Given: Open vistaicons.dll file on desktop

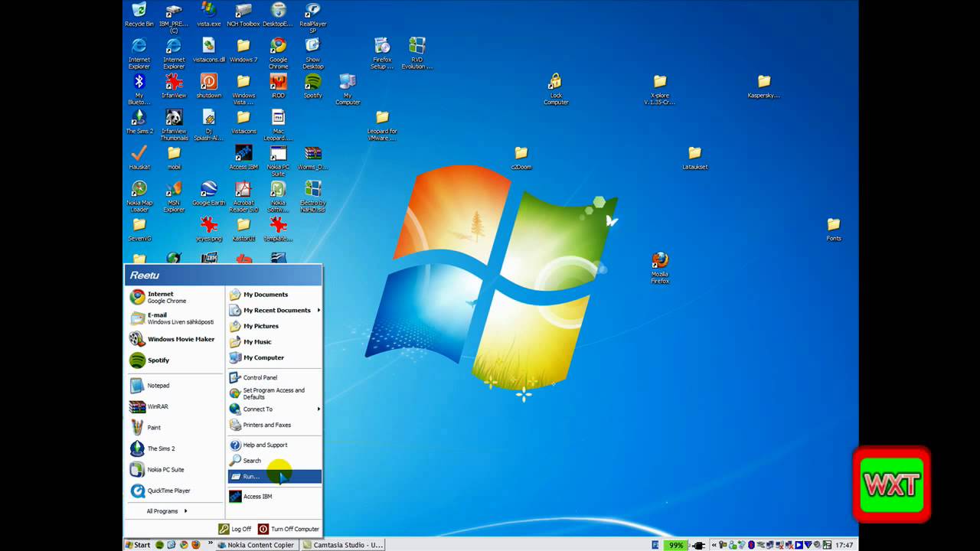Looking at the screenshot, I should pyautogui.click(x=208, y=50).
